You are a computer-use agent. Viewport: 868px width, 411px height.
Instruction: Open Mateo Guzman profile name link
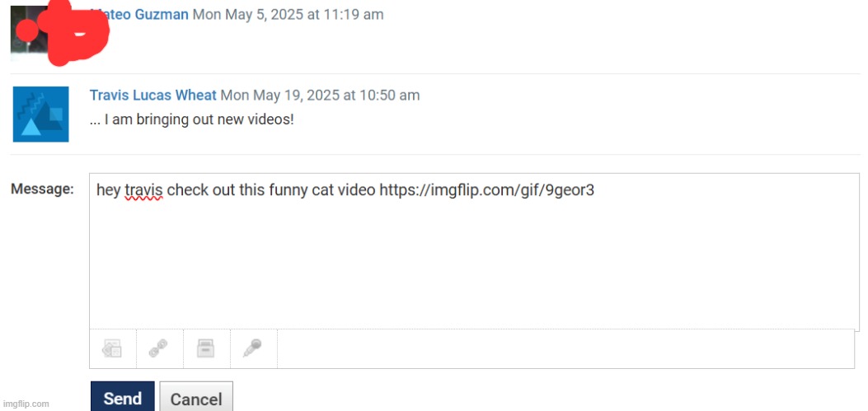(x=139, y=14)
